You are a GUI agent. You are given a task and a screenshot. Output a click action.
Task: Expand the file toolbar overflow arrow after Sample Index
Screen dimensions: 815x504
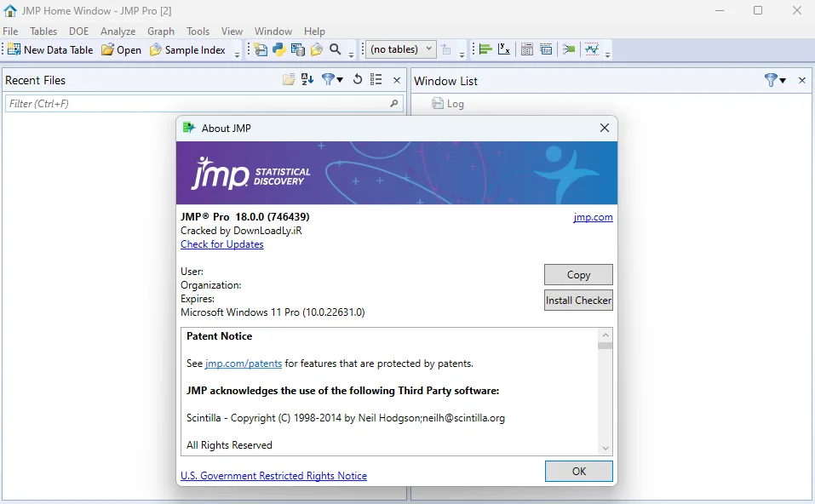pos(237,54)
